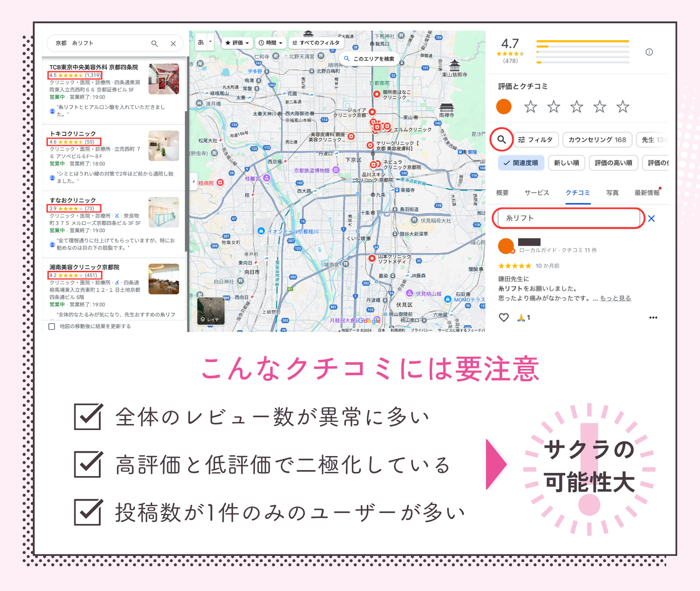Click the 伏見稲荷大社 shrine marker
The width and height of the screenshot is (700, 591).
coord(414,220)
